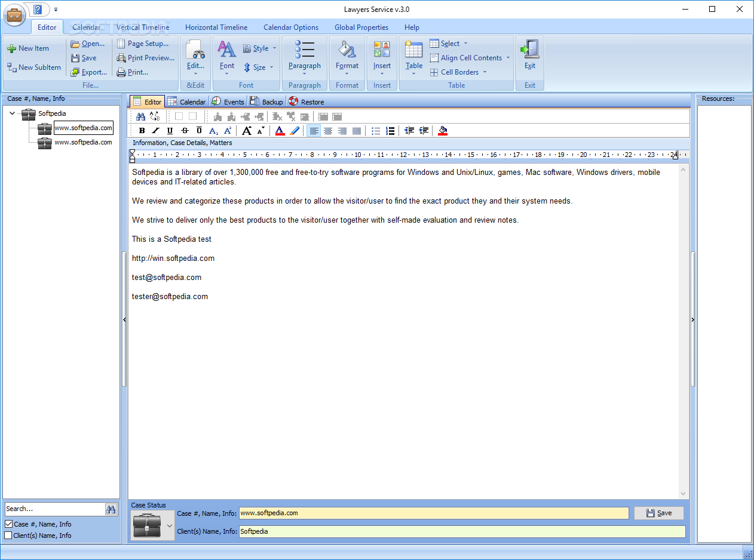
Task: Click the search binoculars button beside Search box
Action: coord(111,509)
